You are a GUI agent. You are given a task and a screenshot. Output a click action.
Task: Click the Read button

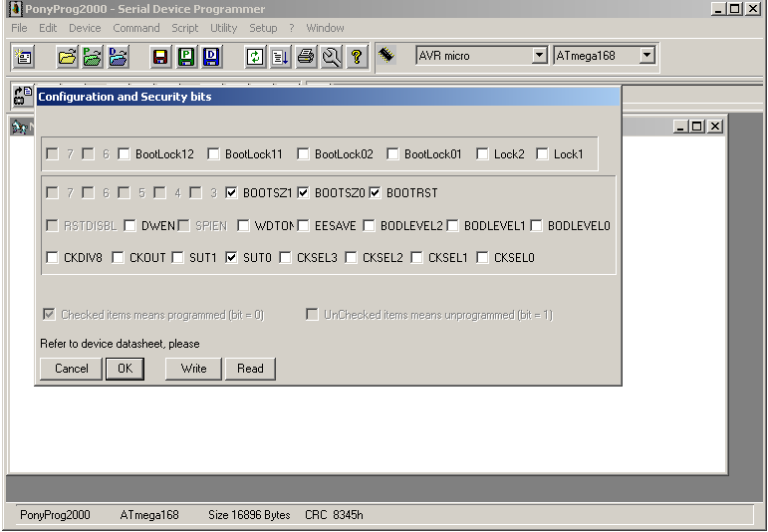click(250, 369)
